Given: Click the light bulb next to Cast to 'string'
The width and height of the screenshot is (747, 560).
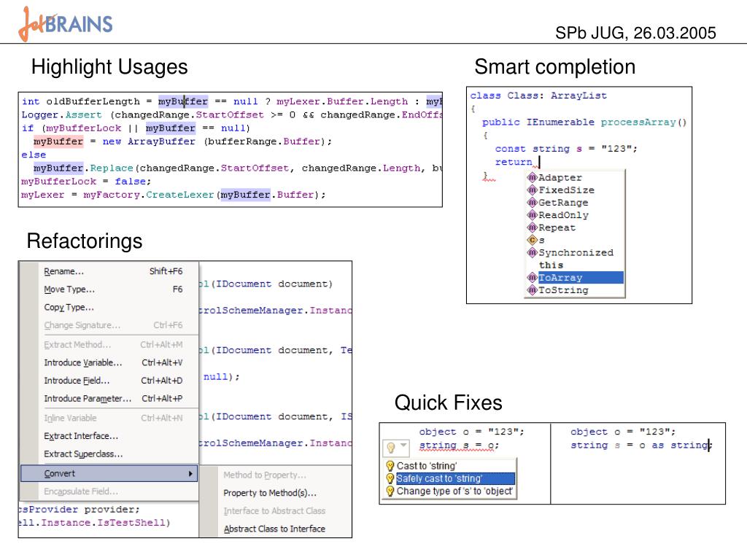Looking at the screenshot, I should point(390,466).
